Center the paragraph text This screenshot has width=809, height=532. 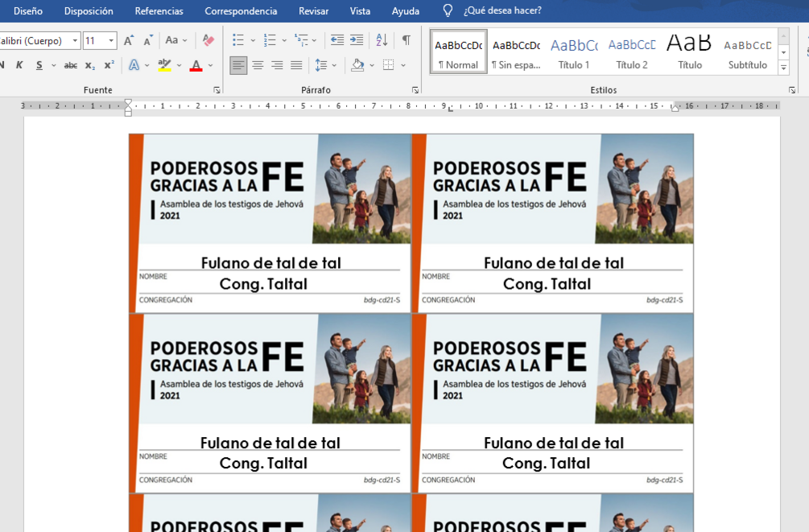pyautogui.click(x=258, y=65)
